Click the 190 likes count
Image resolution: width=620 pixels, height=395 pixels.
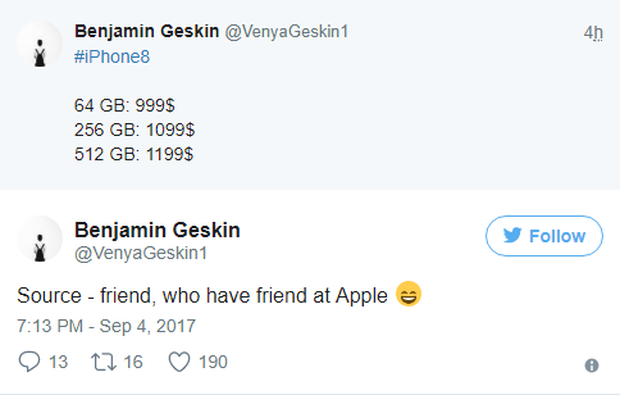[213, 362]
